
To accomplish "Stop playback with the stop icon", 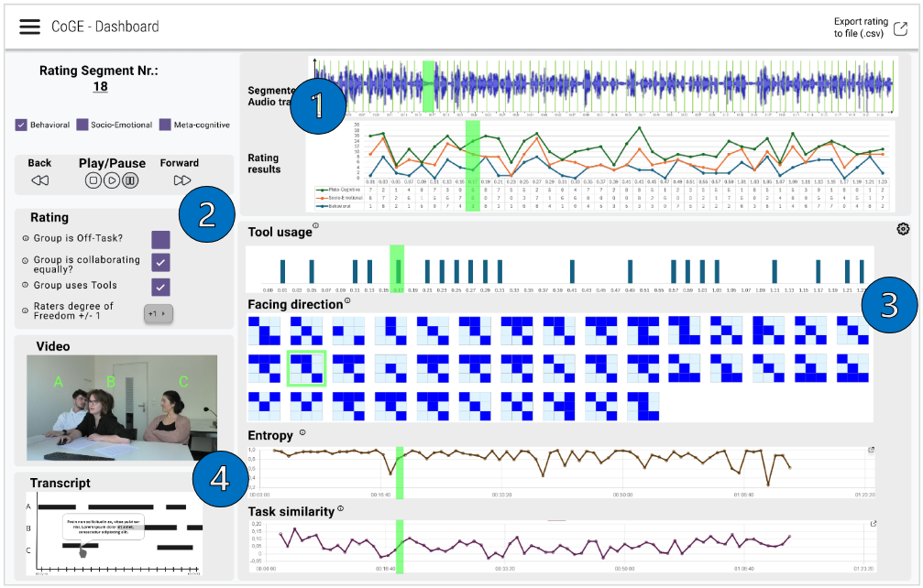I will [x=93, y=180].
